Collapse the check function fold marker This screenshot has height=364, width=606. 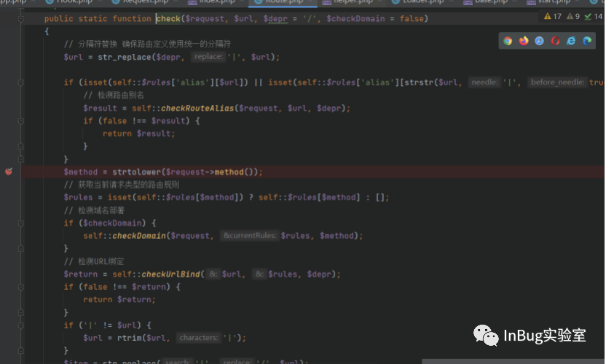point(21,18)
